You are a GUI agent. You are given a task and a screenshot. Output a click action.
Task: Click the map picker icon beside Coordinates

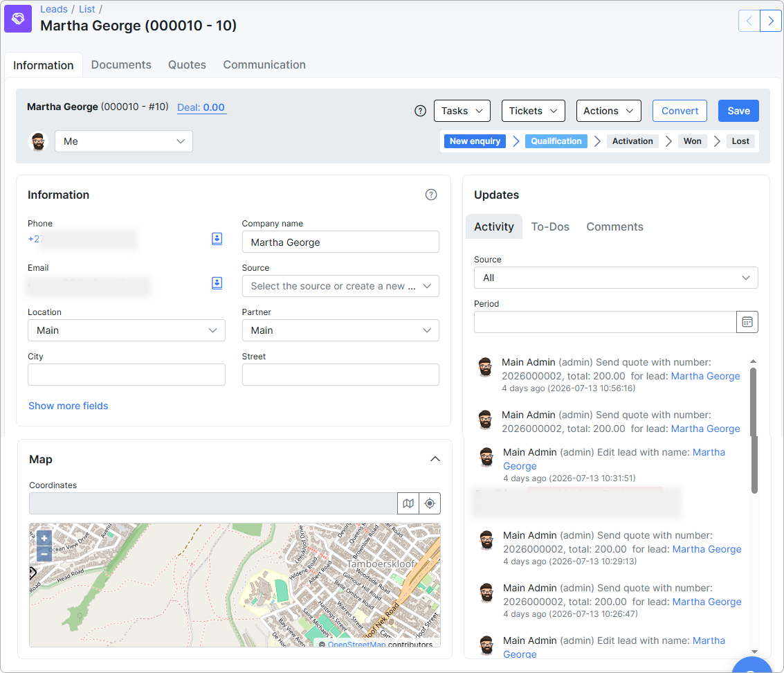point(408,503)
